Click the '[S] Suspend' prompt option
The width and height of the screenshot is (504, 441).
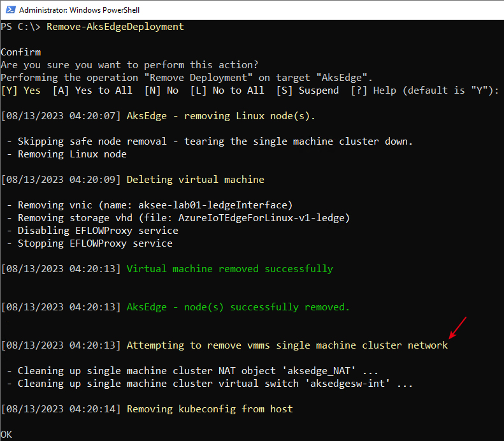(308, 90)
